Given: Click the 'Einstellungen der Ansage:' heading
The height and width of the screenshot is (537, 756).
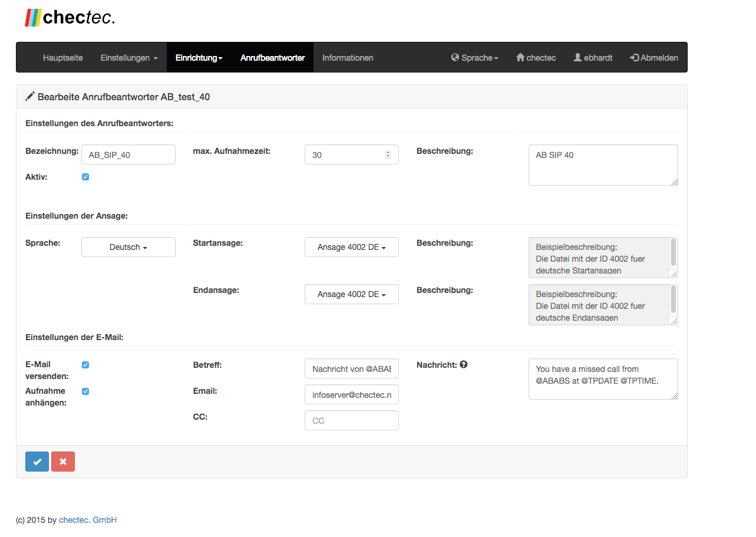Looking at the screenshot, I should (77, 216).
